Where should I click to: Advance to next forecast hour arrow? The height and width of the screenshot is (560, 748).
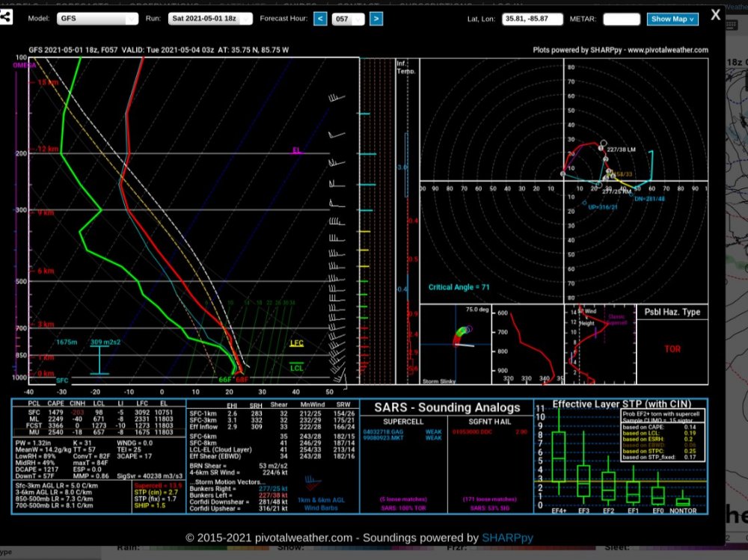376,19
